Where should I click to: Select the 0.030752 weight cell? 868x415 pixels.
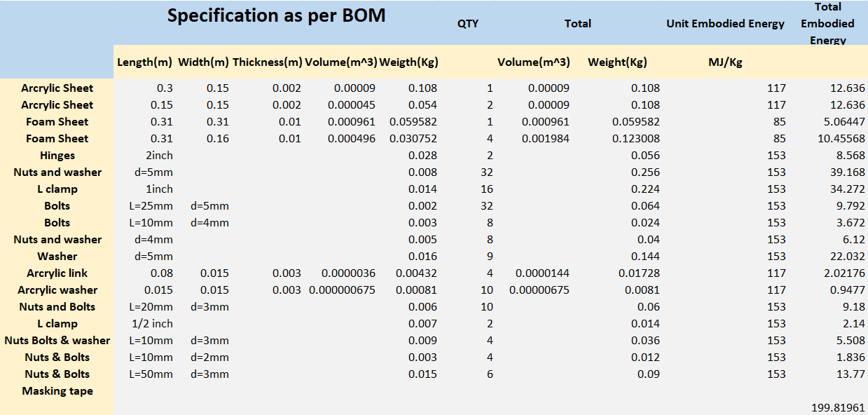click(x=413, y=139)
